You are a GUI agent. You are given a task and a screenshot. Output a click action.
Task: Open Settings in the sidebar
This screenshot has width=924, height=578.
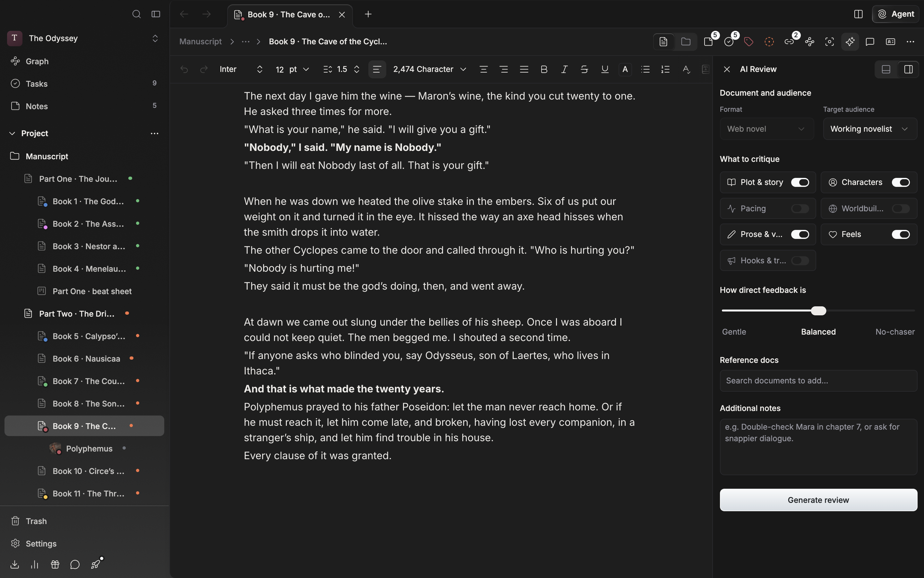coord(84,544)
